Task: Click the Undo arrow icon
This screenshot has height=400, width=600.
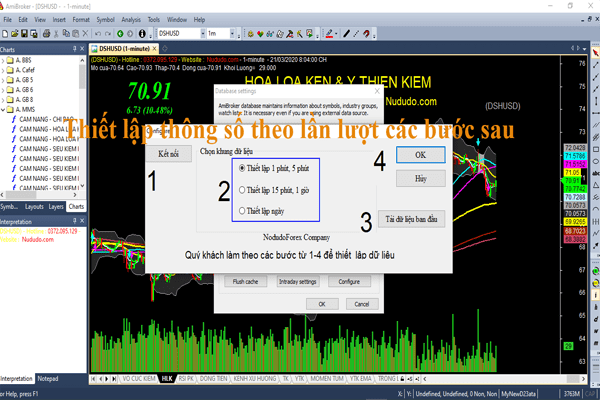Action: point(98,34)
